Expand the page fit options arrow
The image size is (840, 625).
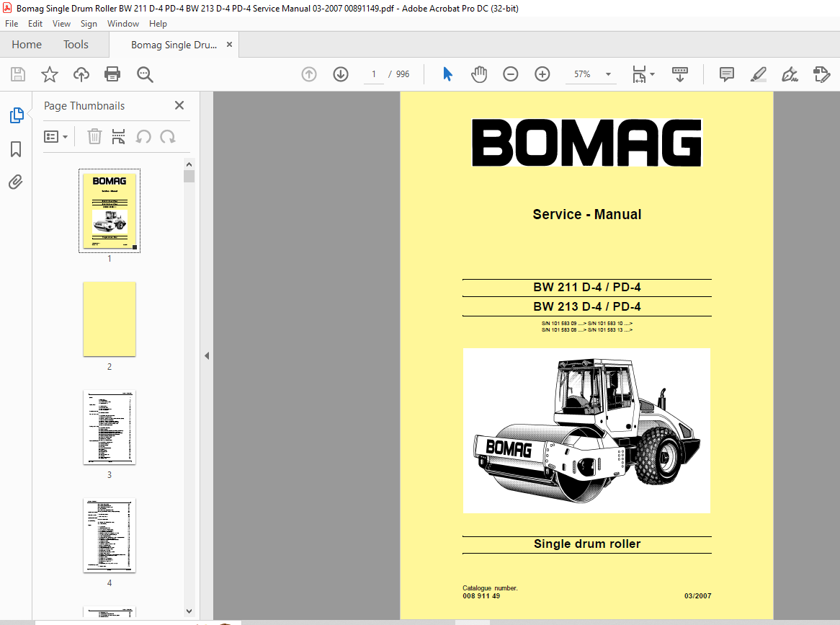[x=652, y=74]
